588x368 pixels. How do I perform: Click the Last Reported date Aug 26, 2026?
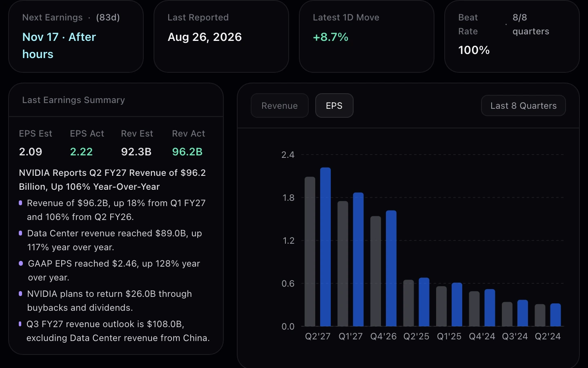pos(205,37)
